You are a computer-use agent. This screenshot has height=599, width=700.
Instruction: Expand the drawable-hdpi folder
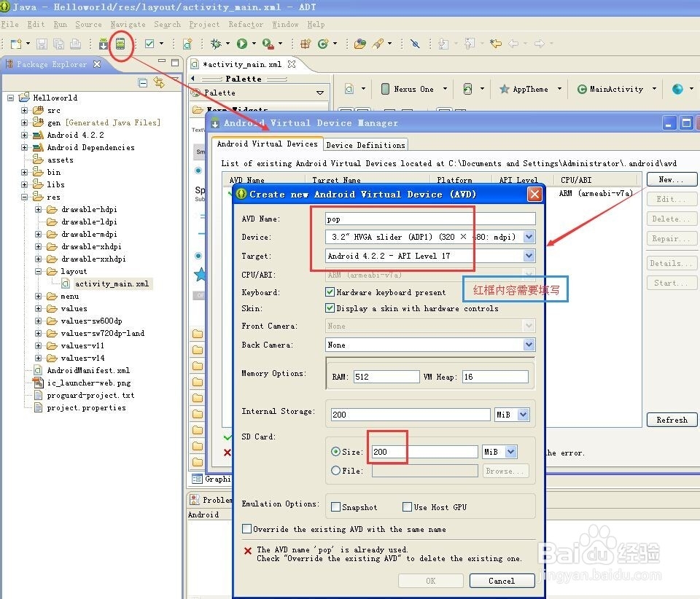click(39, 209)
